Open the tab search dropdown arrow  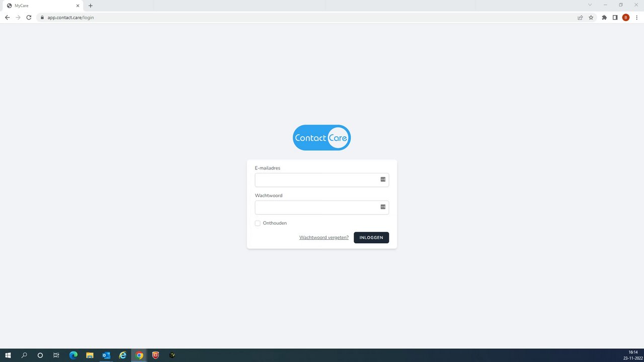[x=590, y=5]
